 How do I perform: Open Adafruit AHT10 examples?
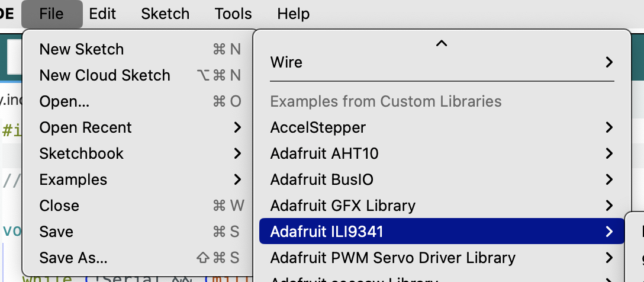(x=442, y=153)
